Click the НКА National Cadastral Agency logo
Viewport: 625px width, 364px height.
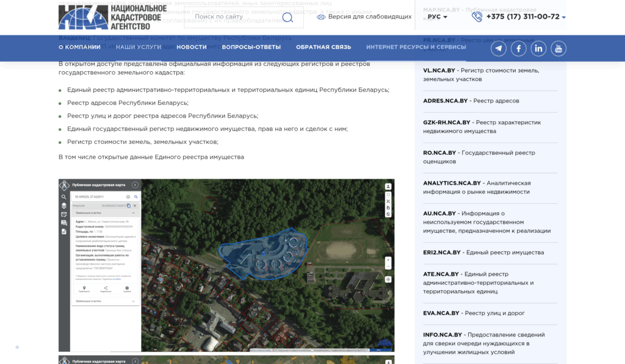tap(112, 17)
